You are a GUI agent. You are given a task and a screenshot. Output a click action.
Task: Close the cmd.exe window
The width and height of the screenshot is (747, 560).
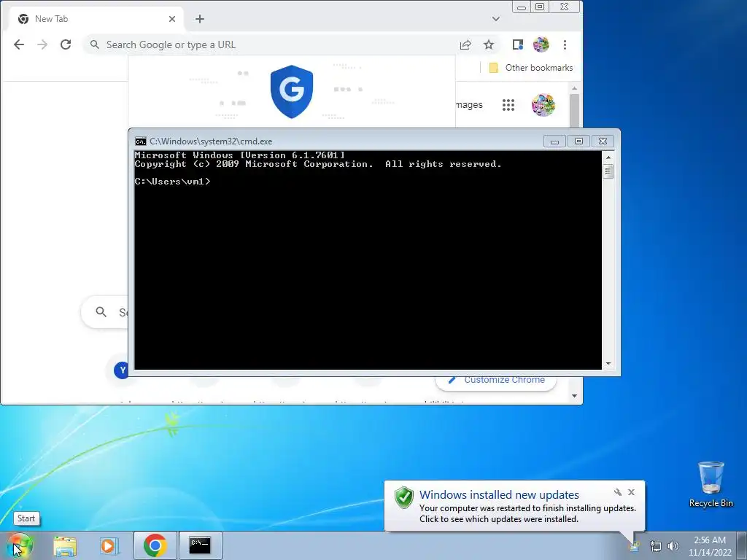pos(603,141)
